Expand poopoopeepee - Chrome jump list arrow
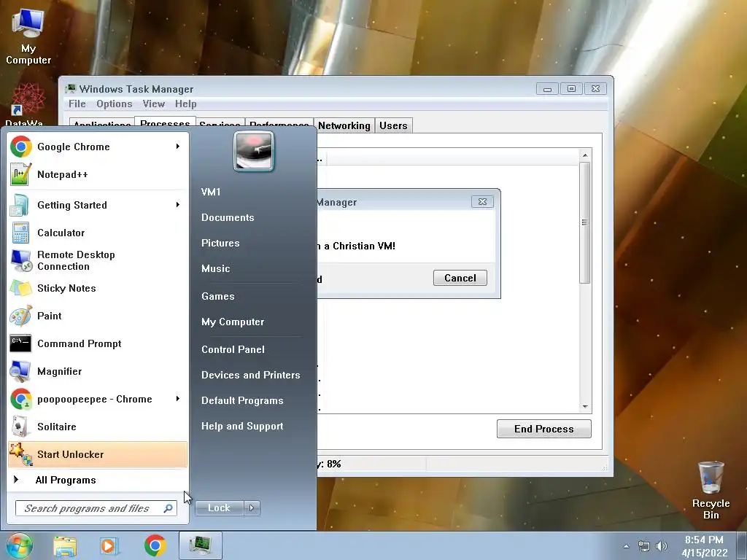The width and height of the screenshot is (747, 560). [x=178, y=399]
